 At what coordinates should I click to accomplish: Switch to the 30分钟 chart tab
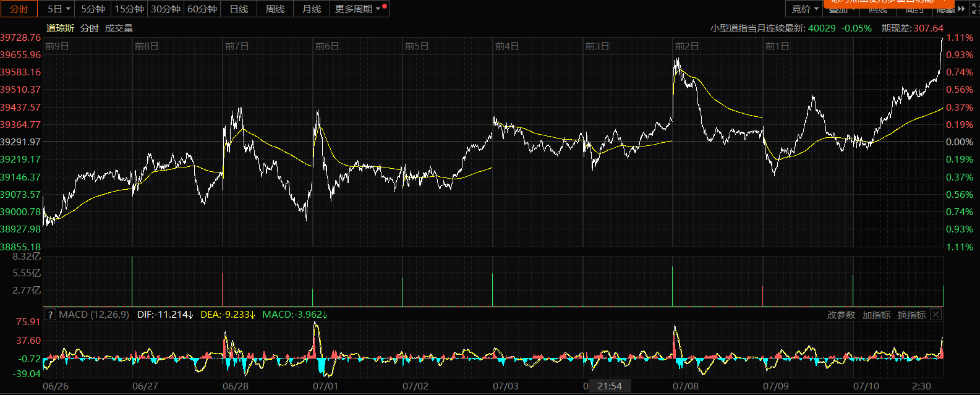(x=166, y=9)
